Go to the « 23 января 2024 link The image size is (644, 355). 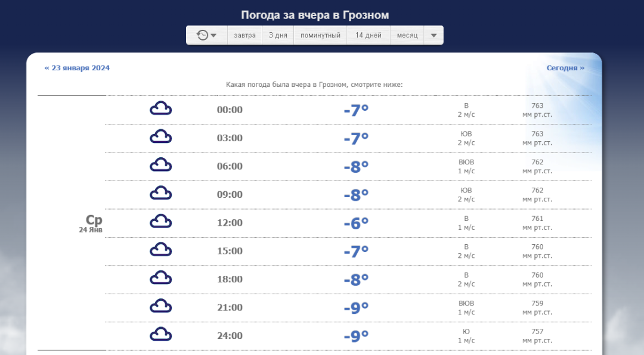coord(77,68)
